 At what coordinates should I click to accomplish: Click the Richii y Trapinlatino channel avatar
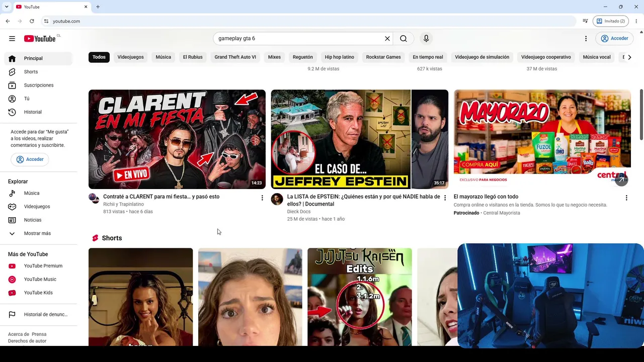click(94, 198)
